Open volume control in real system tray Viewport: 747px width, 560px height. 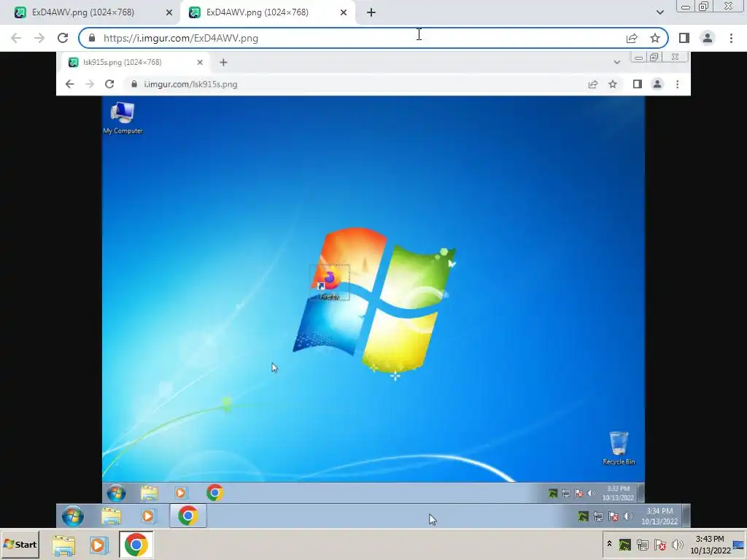coord(678,544)
